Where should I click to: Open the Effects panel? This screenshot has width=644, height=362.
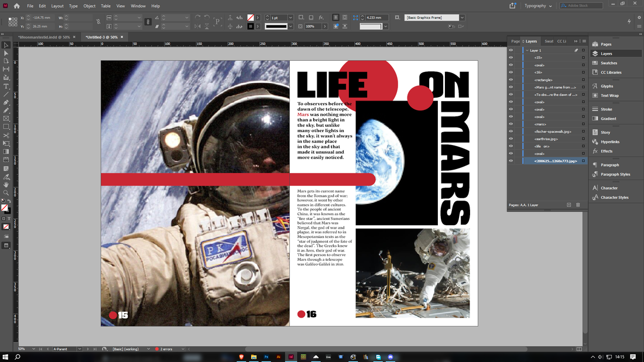[606, 151]
